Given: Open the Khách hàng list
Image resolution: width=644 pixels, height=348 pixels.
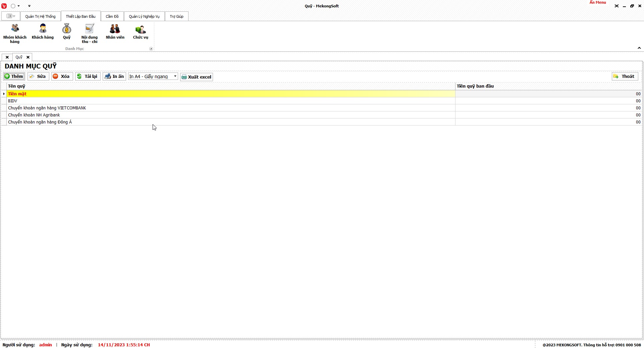Looking at the screenshot, I should [x=43, y=32].
